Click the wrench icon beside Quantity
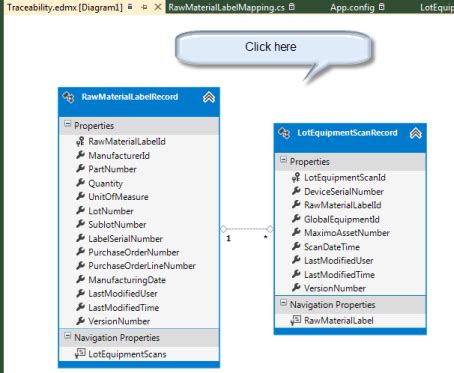This screenshot has height=373, width=454. coord(80,183)
